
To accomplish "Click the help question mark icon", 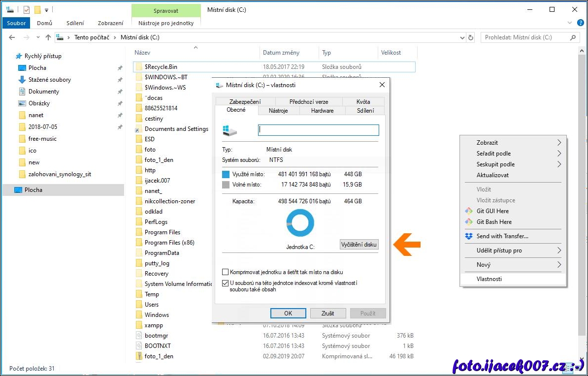I will tap(580, 23).
